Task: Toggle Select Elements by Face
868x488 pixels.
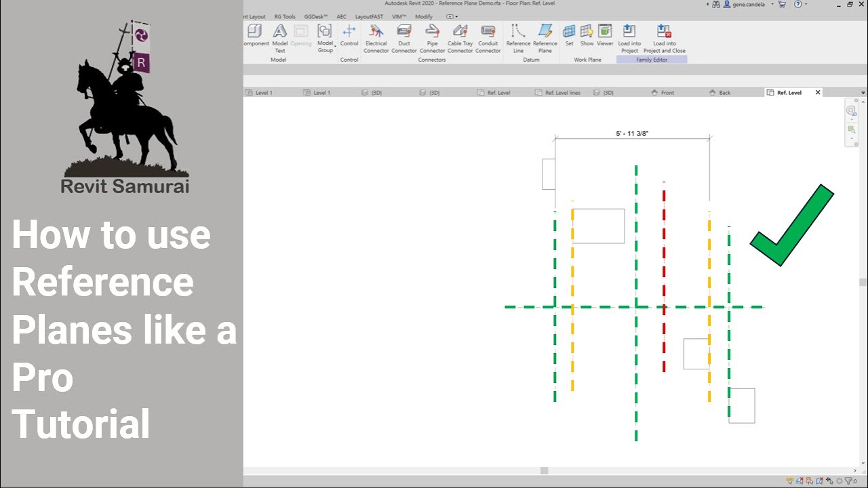Action: click(x=819, y=481)
